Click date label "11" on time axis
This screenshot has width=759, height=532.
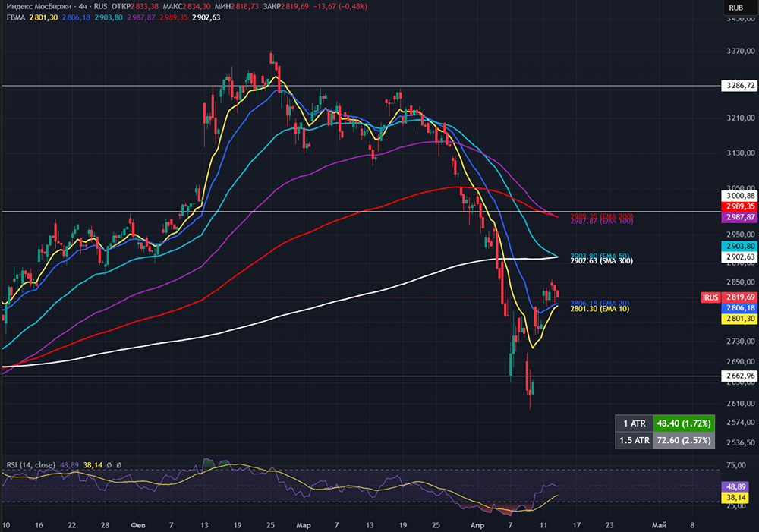click(x=543, y=525)
